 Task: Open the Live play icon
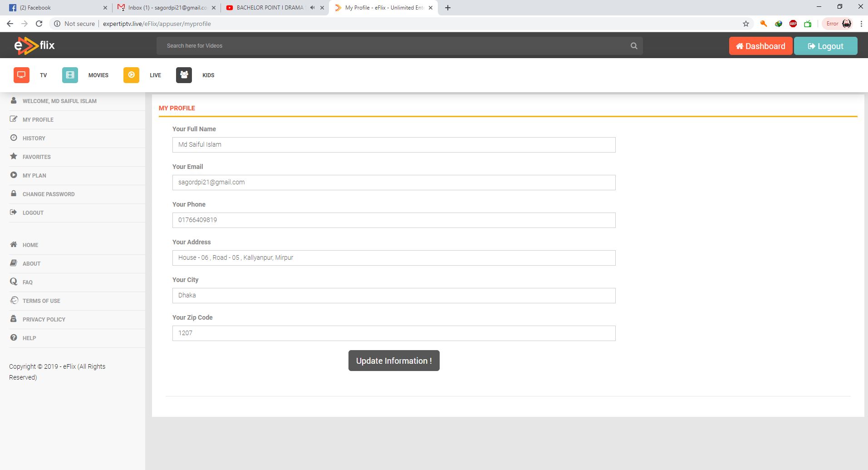[131, 75]
